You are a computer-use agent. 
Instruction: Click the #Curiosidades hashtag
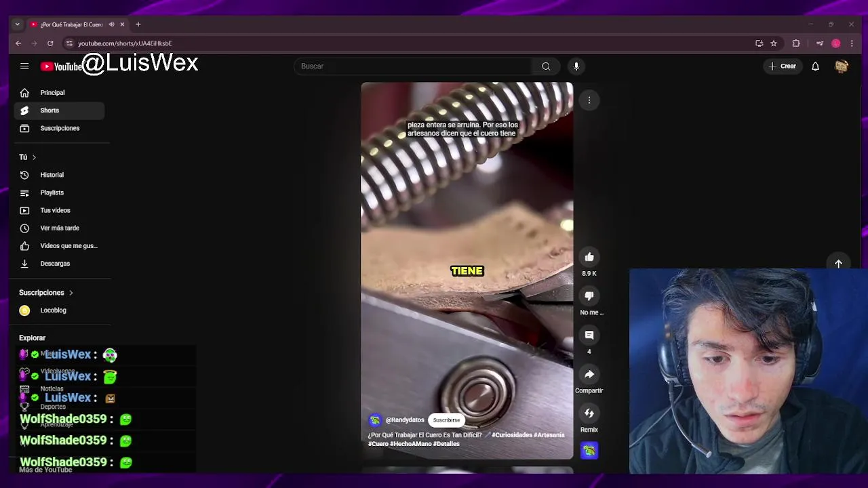(512, 435)
